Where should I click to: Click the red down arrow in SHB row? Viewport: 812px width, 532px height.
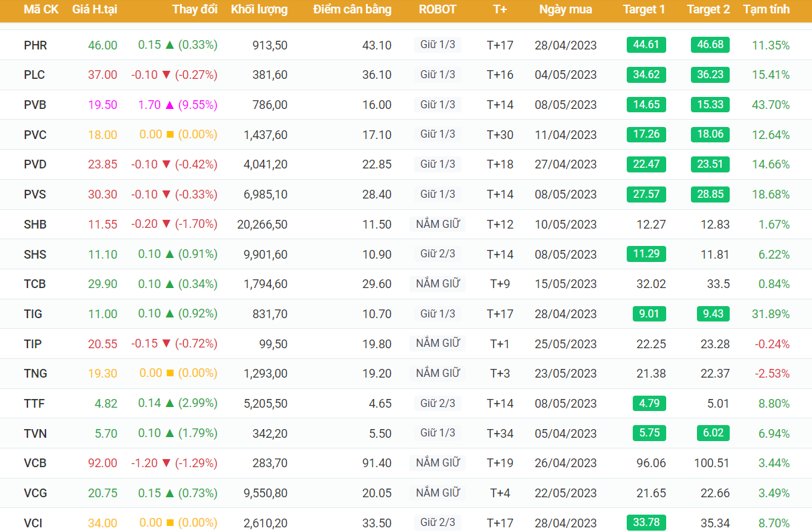[x=167, y=225]
